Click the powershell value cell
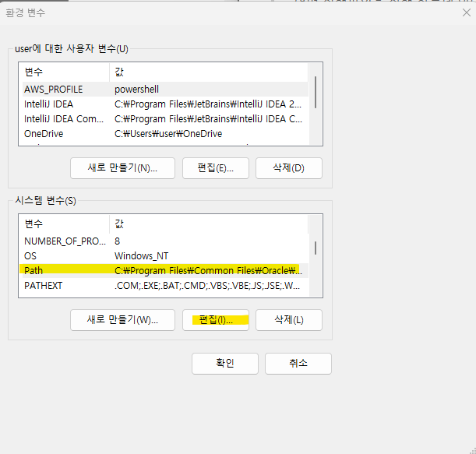 tap(136, 90)
